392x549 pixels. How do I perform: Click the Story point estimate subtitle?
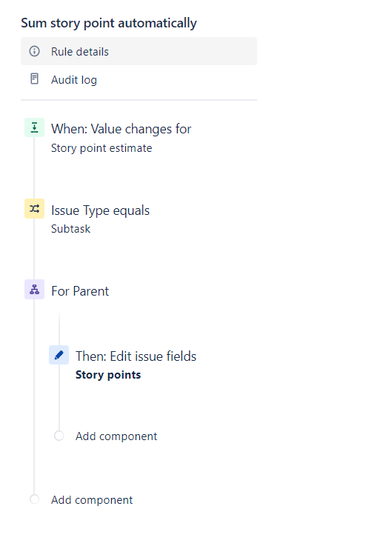tap(102, 148)
